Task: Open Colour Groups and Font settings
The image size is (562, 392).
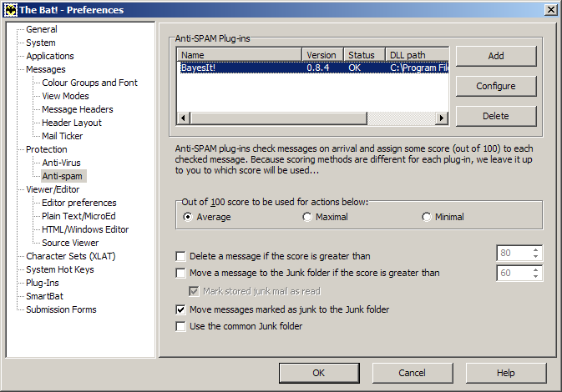Action: [89, 83]
